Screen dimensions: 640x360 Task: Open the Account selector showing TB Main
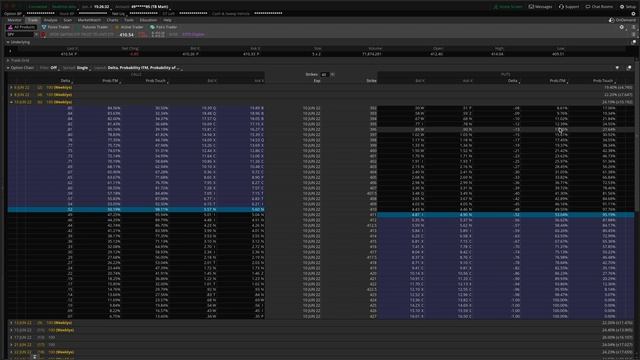(x=149, y=7)
